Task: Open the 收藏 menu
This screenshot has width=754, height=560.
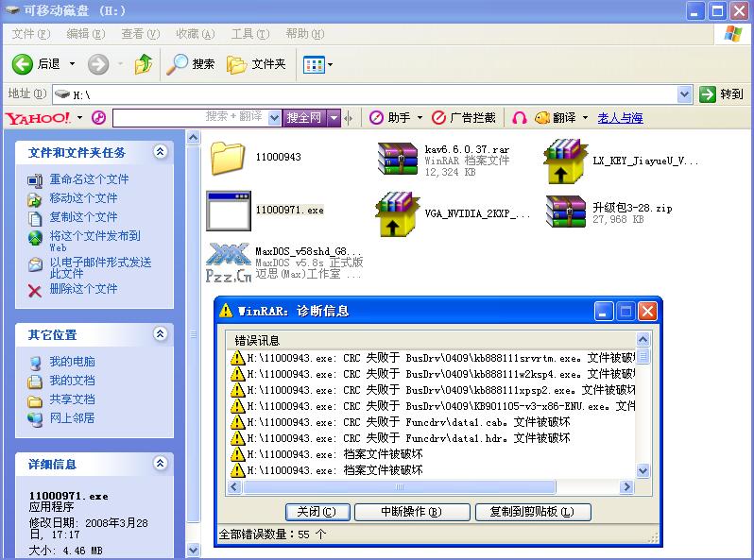Action: (196, 34)
